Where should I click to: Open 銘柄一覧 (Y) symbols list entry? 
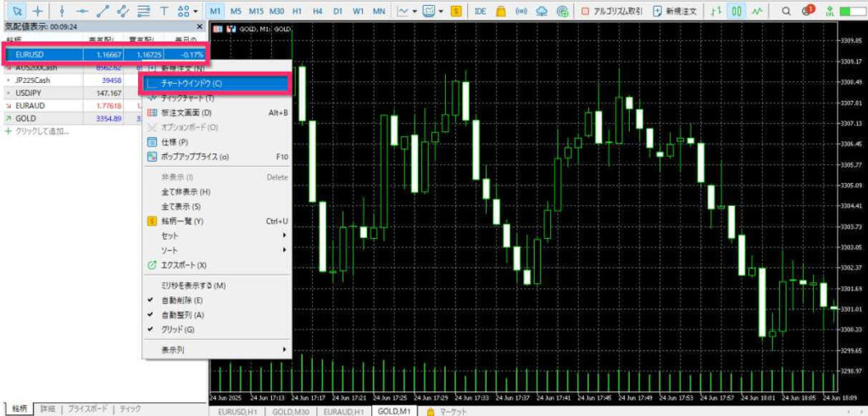tap(217, 221)
